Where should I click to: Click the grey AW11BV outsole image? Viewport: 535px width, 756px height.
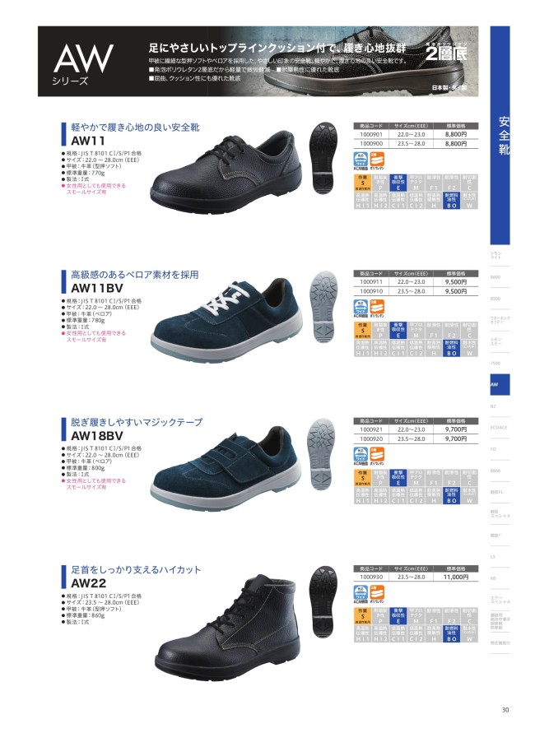click(x=323, y=307)
